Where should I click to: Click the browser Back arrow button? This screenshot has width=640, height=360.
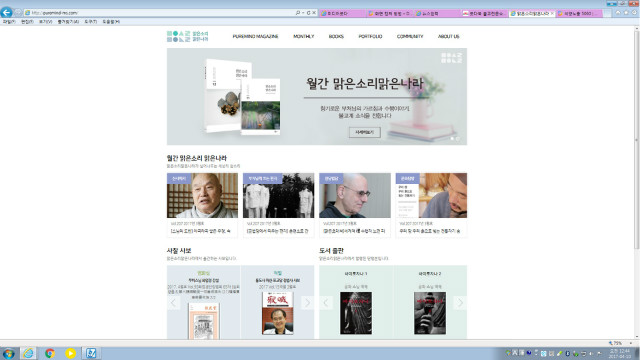pyautogui.click(x=6, y=12)
